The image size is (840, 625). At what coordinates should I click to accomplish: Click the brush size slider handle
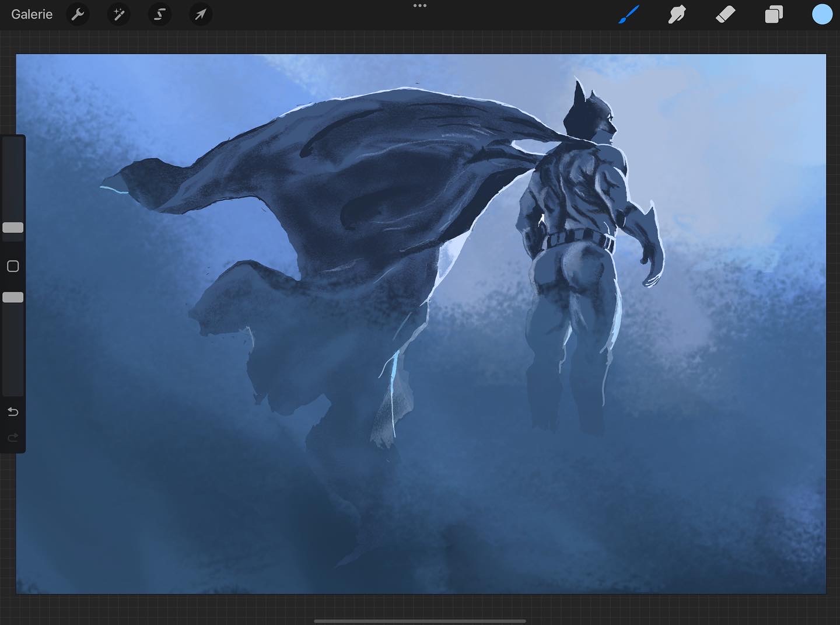coord(13,228)
